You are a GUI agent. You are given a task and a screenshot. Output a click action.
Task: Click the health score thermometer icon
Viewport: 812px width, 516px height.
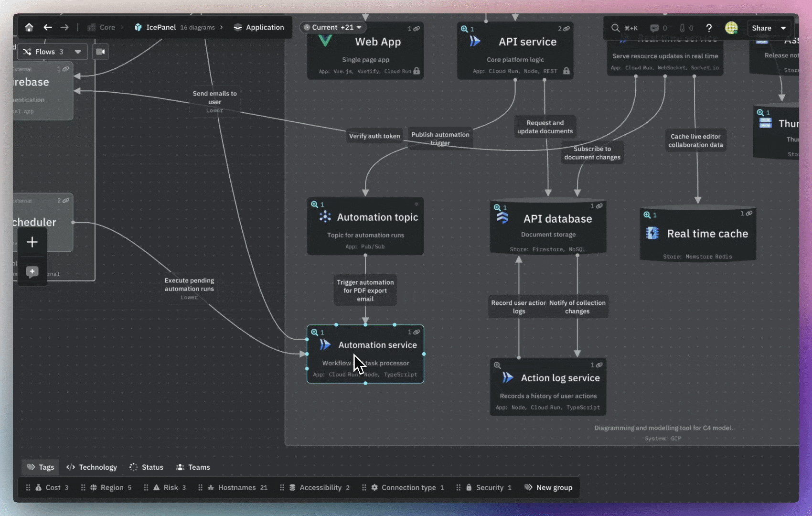click(x=686, y=28)
